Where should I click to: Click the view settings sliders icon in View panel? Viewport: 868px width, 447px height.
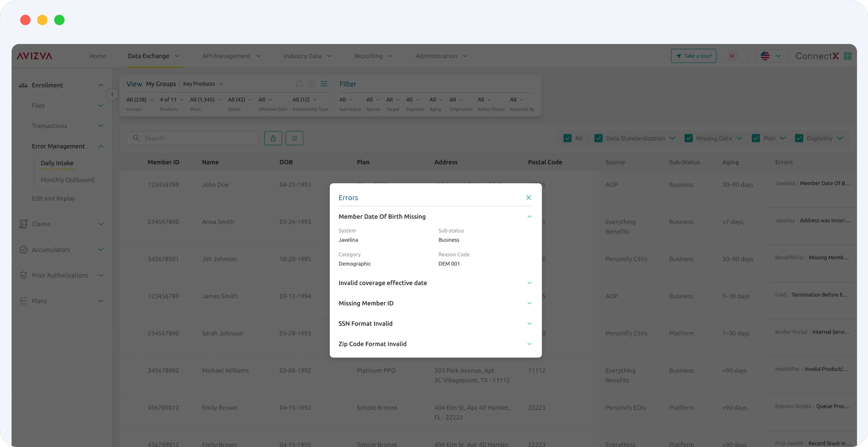324,84
